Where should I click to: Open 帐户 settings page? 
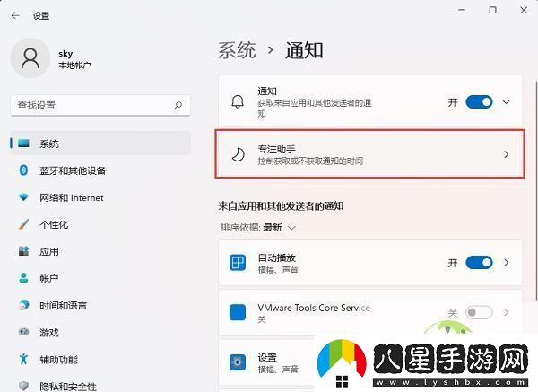click(x=100, y=278)
